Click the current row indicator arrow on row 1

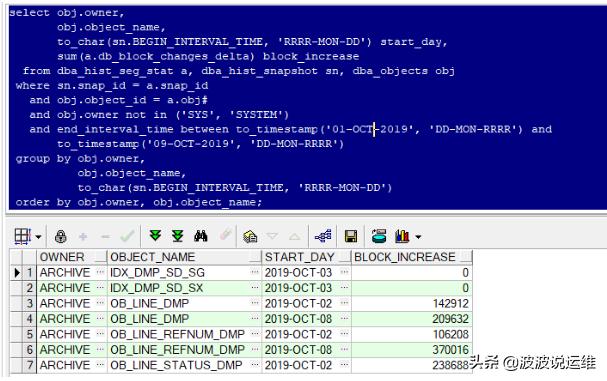17,273
